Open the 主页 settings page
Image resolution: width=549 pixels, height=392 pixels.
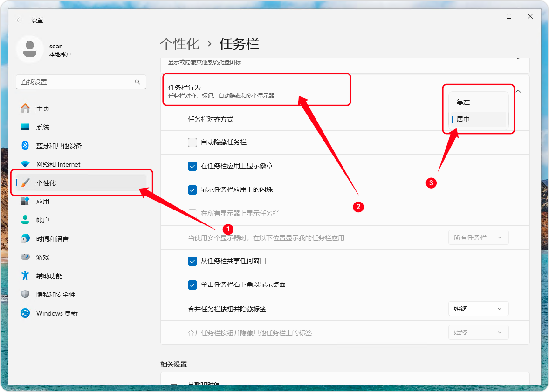pos(81,108)
